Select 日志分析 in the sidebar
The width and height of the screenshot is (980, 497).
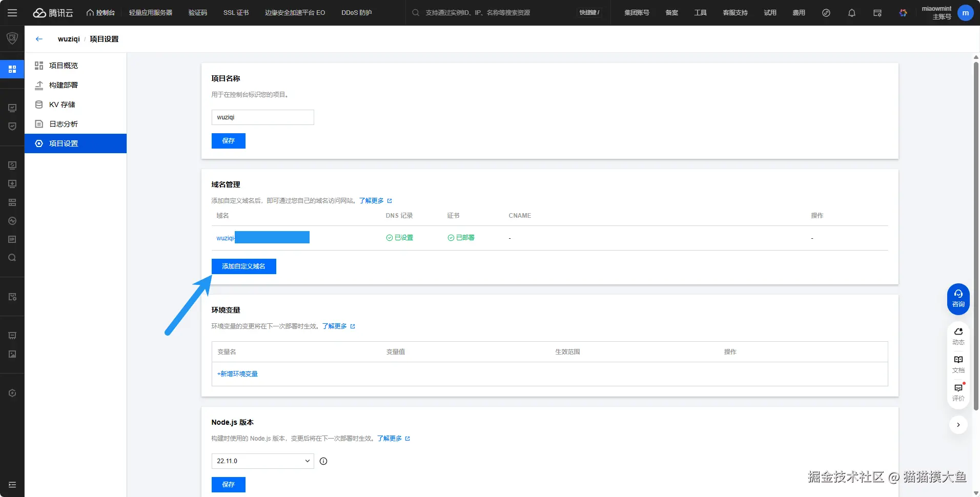[75, 124]
